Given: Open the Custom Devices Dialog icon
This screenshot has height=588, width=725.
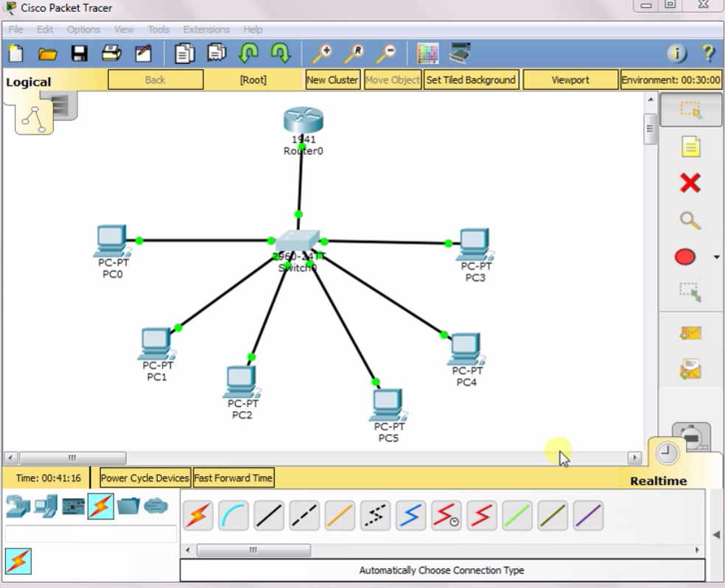Looking at the screenshot, I should coord(460,53).
